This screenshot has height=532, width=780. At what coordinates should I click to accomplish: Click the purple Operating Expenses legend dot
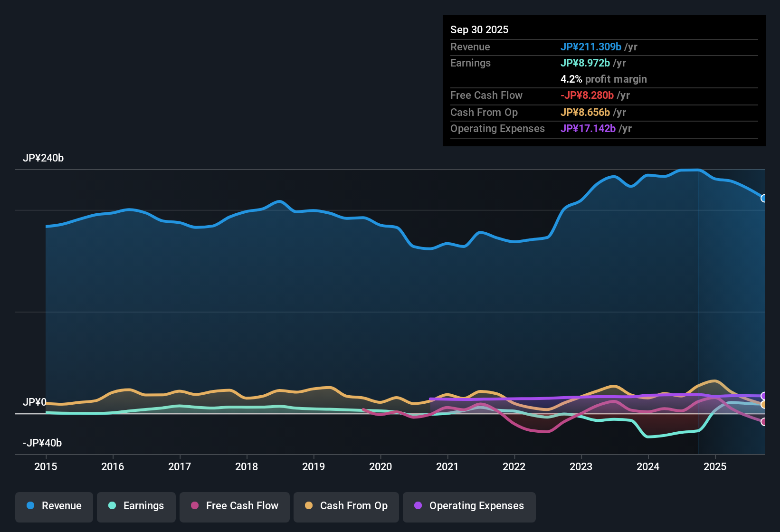[x=418, y=506]
